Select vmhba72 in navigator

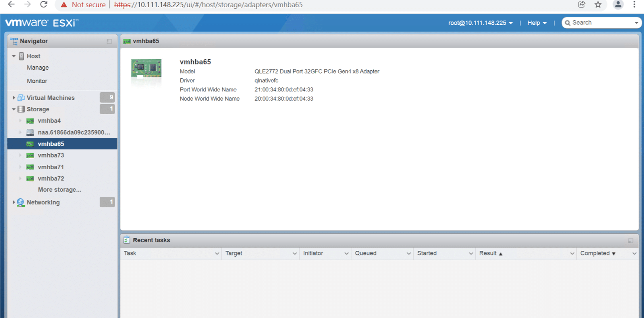[x=51, y=178]
